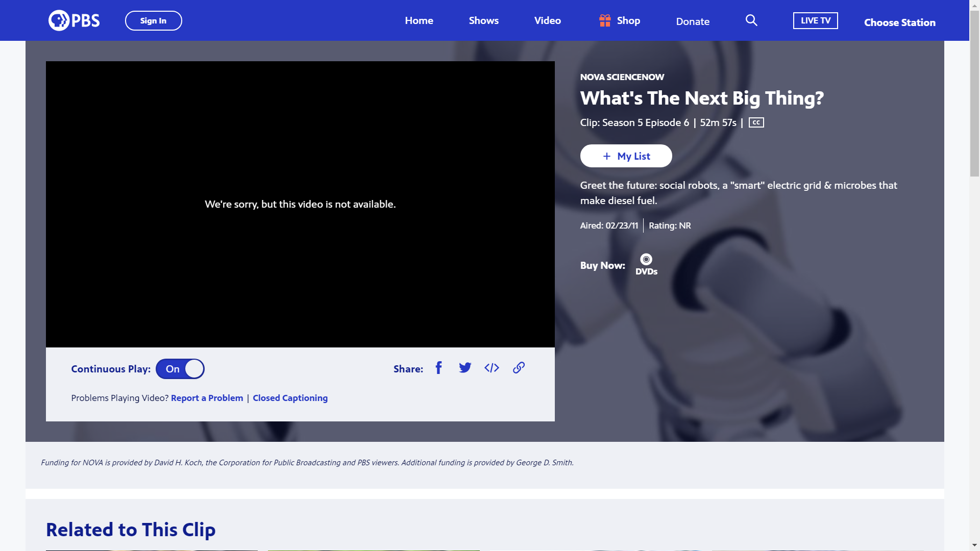Go to Home in navigation
Image resolution: width=980 pixels, height=551 pixels.
pyautogui.click(x=419, y=20)
